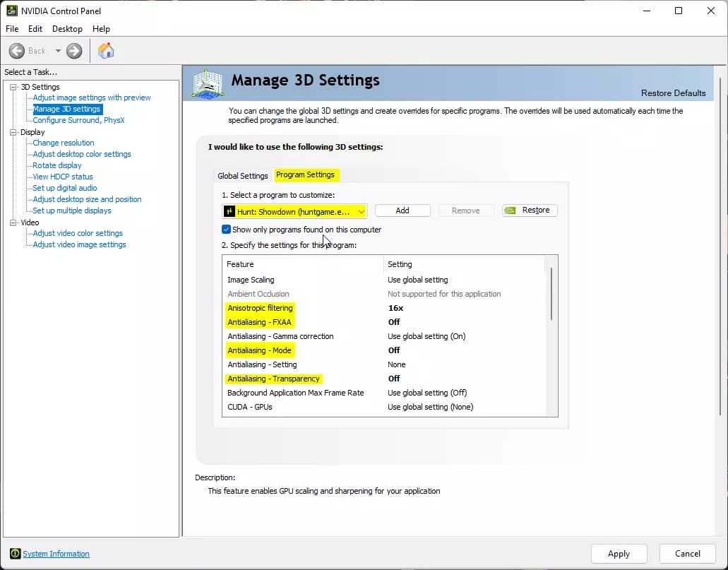
Task: Click the System Information icon
Action: [x=16, y=554]
